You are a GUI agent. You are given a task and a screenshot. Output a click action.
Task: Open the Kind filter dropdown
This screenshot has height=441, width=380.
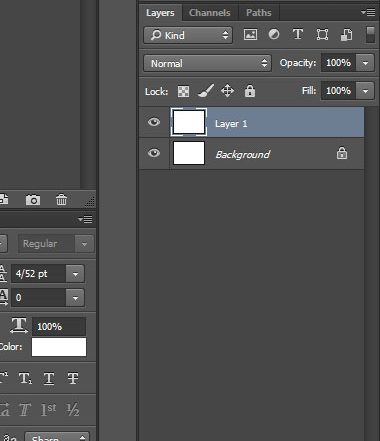click(188, 35)
